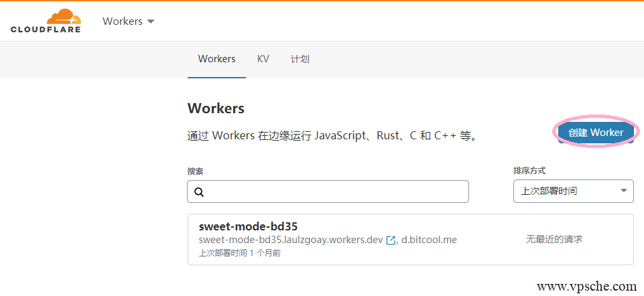Screen dimensions: 644x296
Task: Click the magnifier search icon
Action: [x=199, y=192]
